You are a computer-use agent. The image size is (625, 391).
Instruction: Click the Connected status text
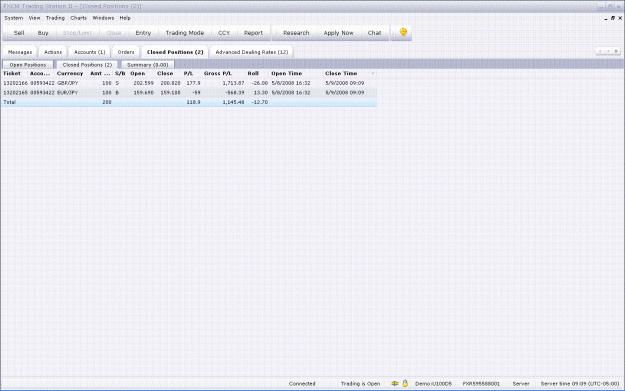coord(302,384)
